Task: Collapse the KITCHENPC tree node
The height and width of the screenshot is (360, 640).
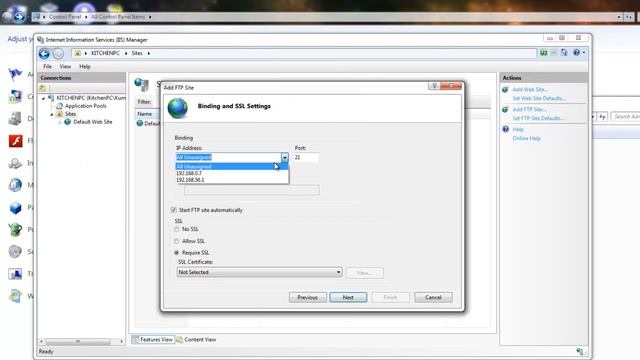Action: click(x=43, y=98)
